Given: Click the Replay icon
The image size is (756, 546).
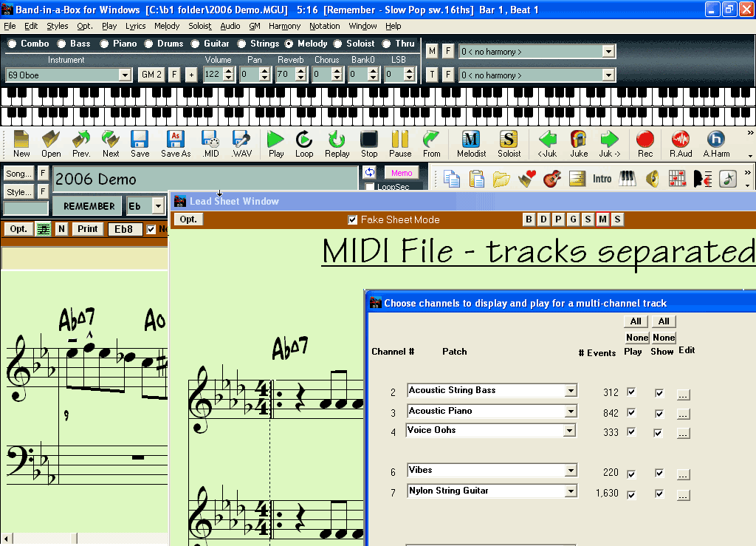Looking at the screenshot, I should tap(337, 144).
